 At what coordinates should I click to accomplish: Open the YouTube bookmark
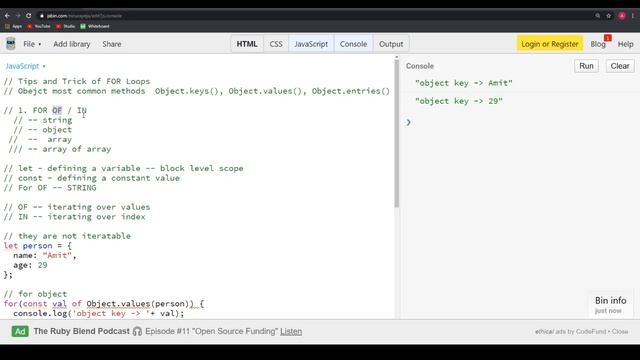[39, 26]
